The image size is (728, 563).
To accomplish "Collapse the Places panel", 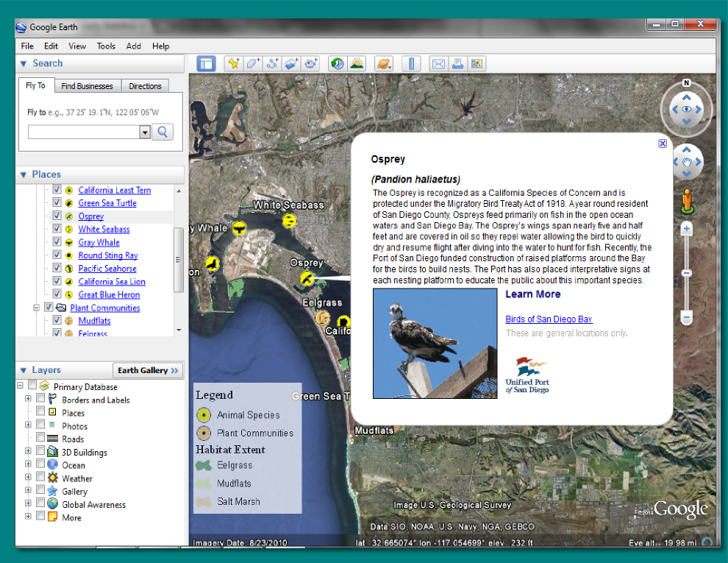I will point(24,174).
